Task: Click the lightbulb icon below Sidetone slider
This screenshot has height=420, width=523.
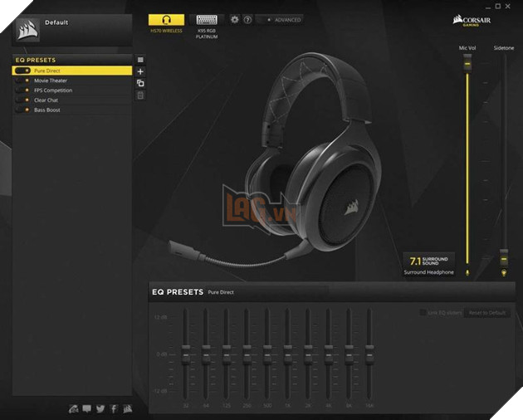Action: point(504,273)
